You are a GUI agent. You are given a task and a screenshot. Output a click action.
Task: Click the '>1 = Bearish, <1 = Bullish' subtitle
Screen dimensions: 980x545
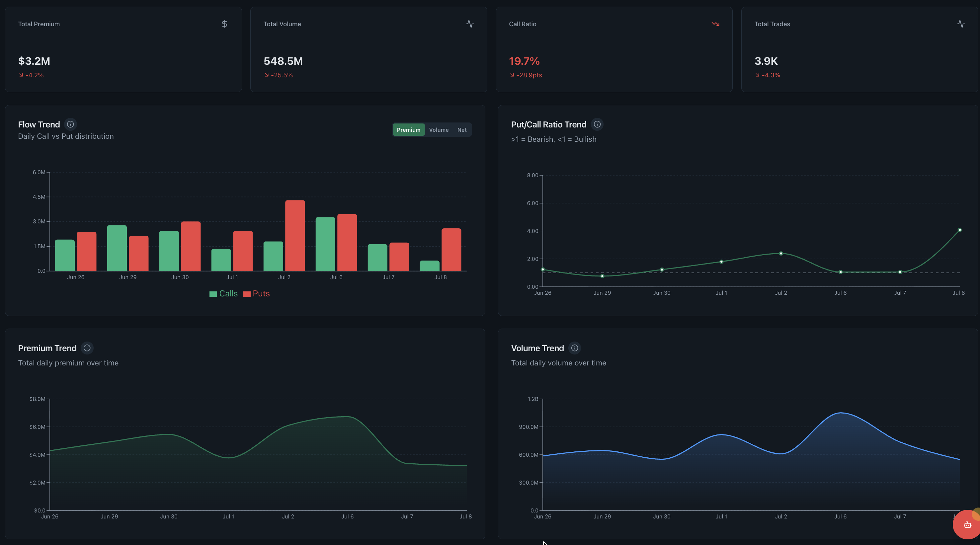(553, 139)
